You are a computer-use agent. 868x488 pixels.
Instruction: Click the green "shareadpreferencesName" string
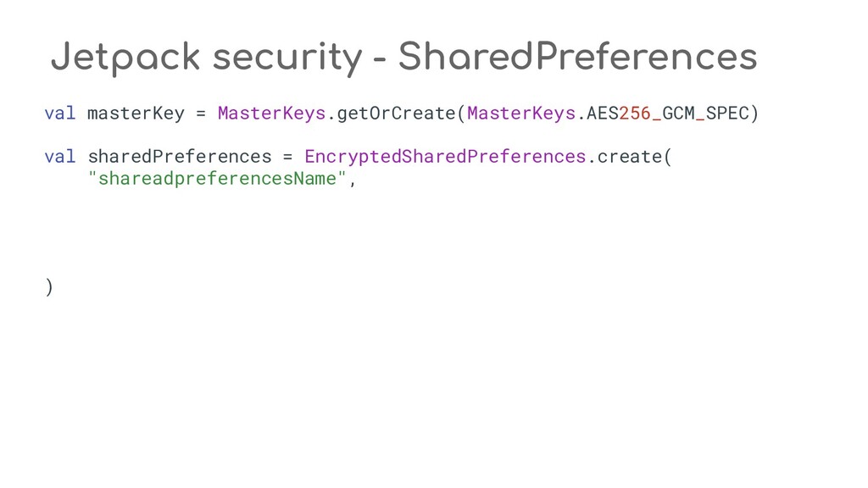218,179
